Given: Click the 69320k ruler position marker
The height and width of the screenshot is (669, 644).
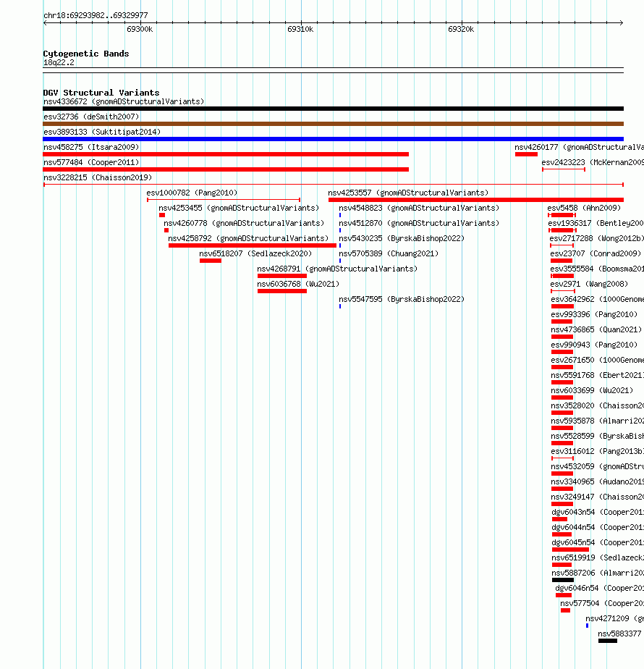Looking at the screenshot, I should [x=461, y=29].
